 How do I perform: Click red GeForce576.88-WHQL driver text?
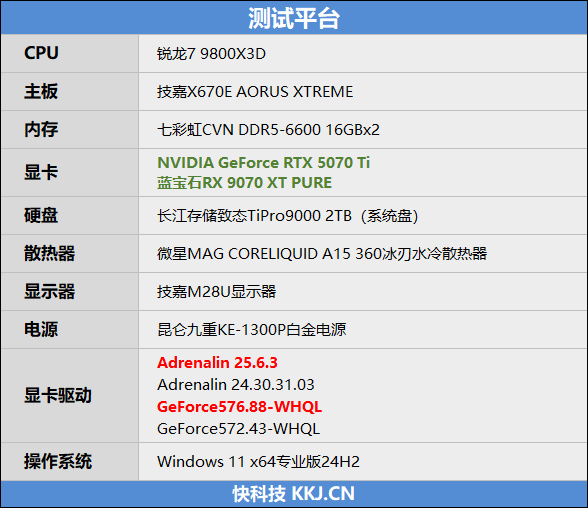(x=239, y=407)
